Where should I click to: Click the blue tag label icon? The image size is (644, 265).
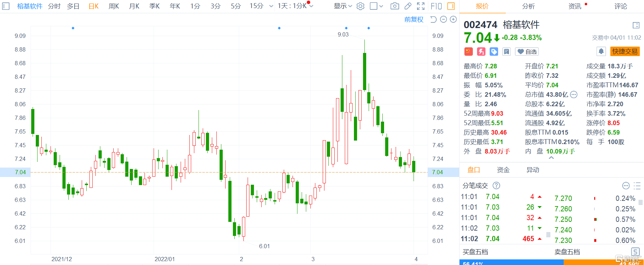tap(494, 52)
